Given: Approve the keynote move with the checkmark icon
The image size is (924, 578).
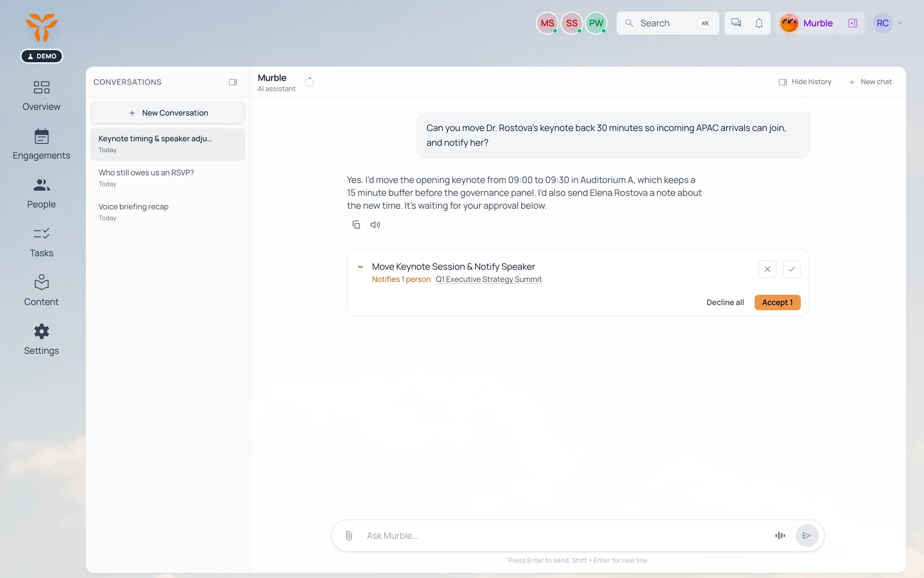Looking at the screenshot, I should [x=791, y=269].
